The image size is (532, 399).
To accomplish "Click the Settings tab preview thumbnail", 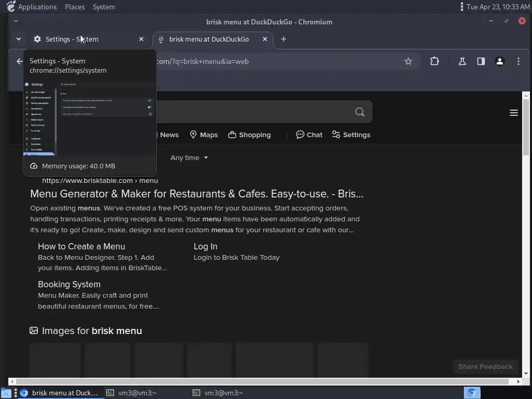I will click(89, 118).
